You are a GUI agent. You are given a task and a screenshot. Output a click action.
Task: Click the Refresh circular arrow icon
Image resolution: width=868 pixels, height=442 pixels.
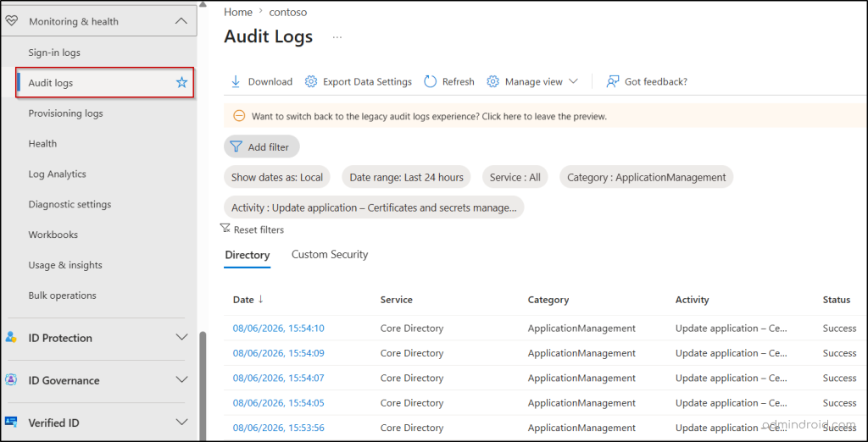pos(430,81)
